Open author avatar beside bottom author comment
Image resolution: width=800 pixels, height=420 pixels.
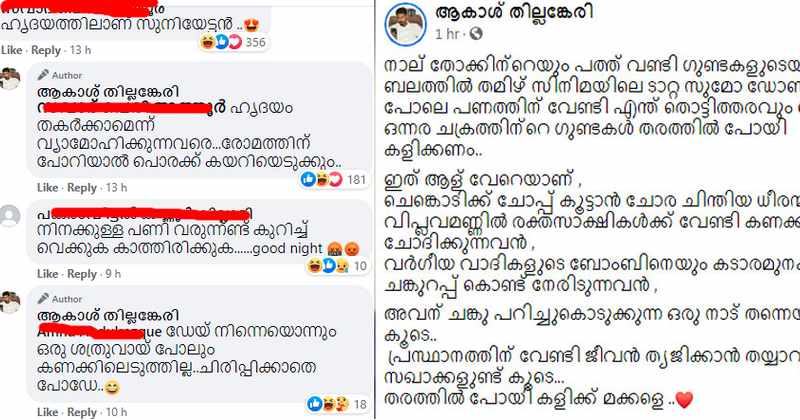pyautogui.click(x=10, y=302)
